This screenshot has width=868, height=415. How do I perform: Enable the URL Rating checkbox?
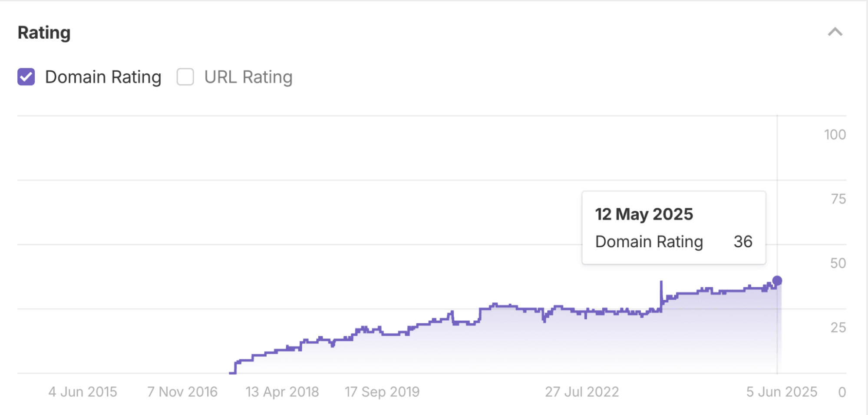(185, 77)
